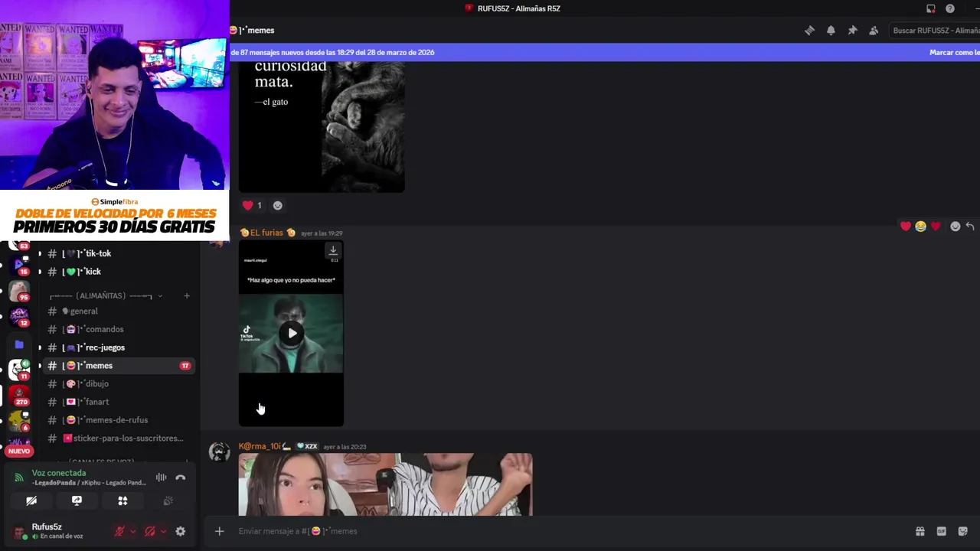Open microphone input options dropdown arrow

(132, 531)
